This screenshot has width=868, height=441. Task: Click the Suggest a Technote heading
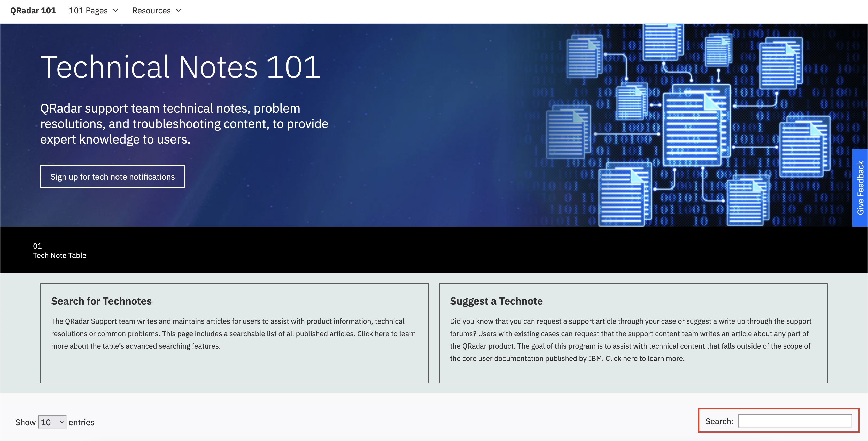pyautogui.click(x=496, y=301)
